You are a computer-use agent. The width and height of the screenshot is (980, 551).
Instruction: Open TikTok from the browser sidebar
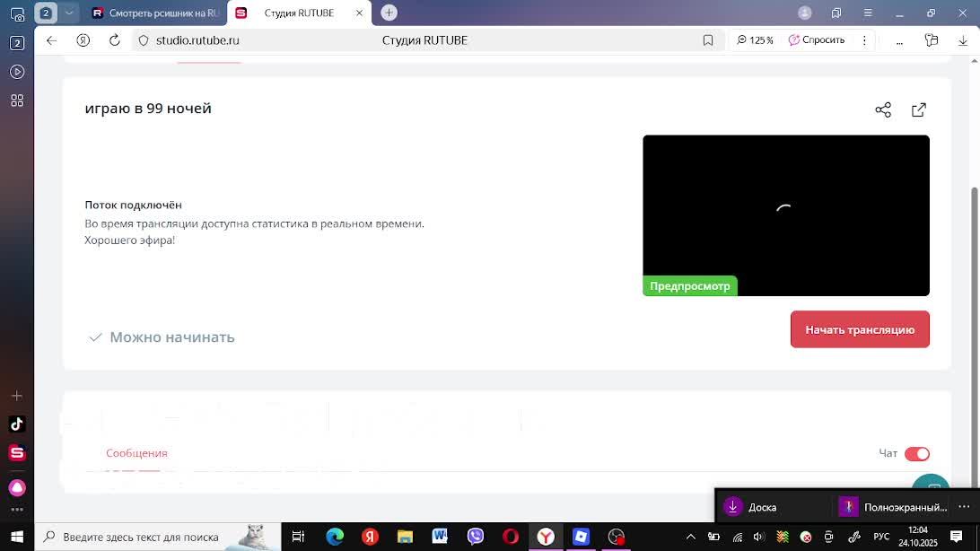point(17,424)
